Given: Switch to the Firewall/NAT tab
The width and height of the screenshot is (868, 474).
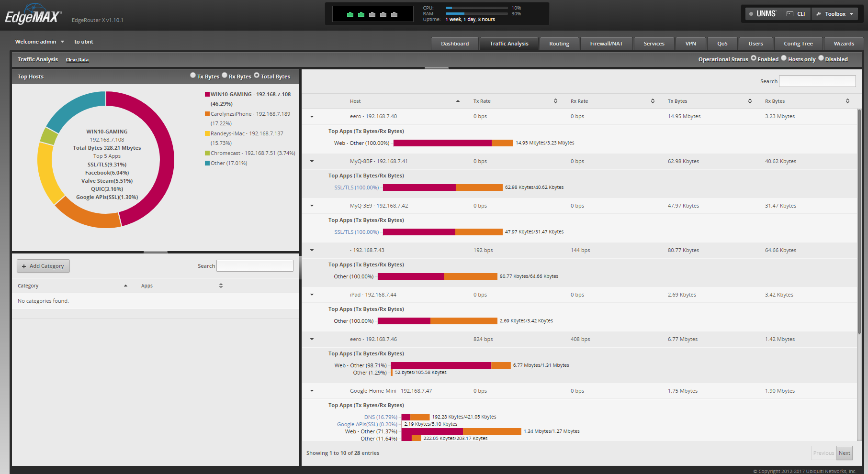Looking at the screenshot, I should click(606, 44).
